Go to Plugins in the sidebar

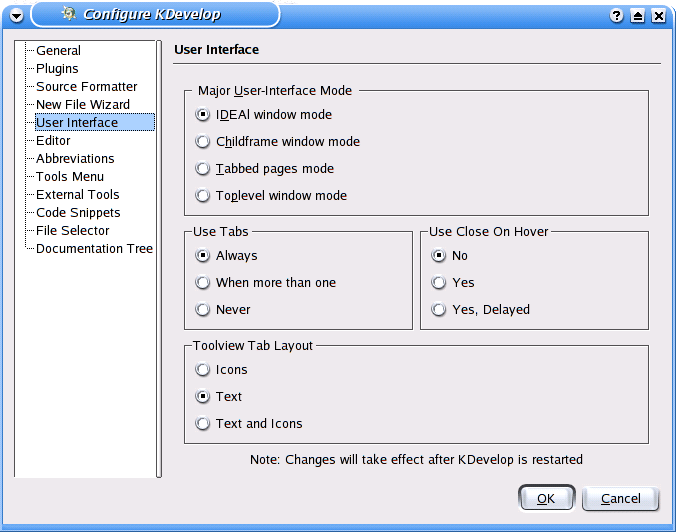click(57, 69)
